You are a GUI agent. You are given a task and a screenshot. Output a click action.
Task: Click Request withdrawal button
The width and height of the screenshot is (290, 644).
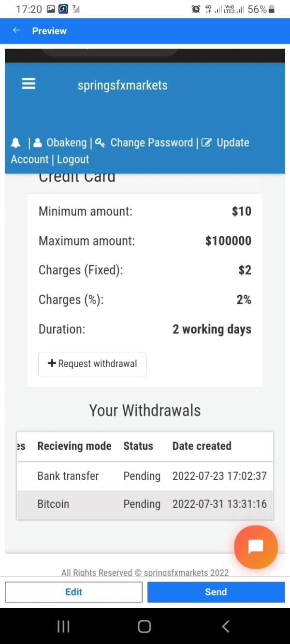[x=92, y=364]
